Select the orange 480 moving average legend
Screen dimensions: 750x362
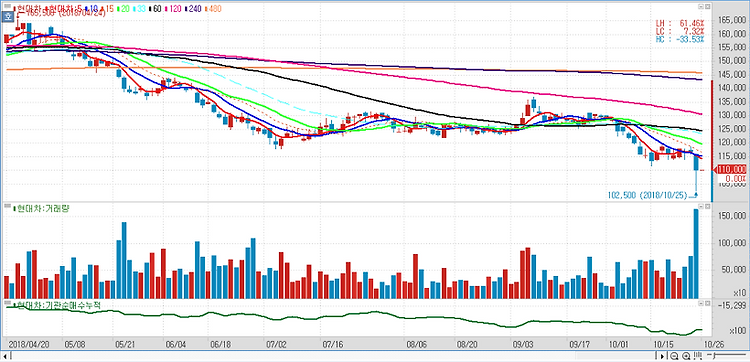point(213,9)
